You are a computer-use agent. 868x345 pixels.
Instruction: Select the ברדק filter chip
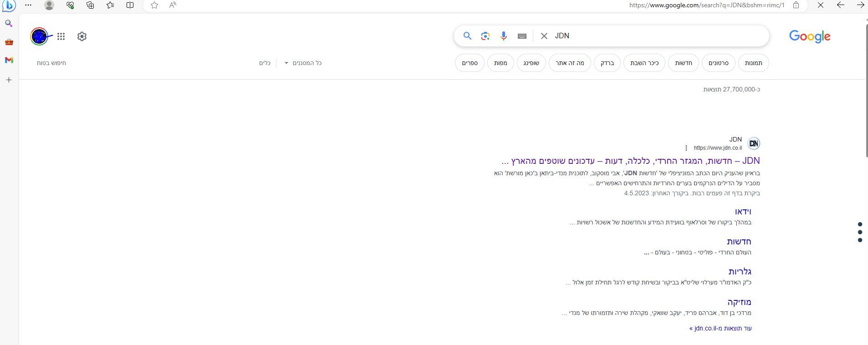click(x=608, y=63)
